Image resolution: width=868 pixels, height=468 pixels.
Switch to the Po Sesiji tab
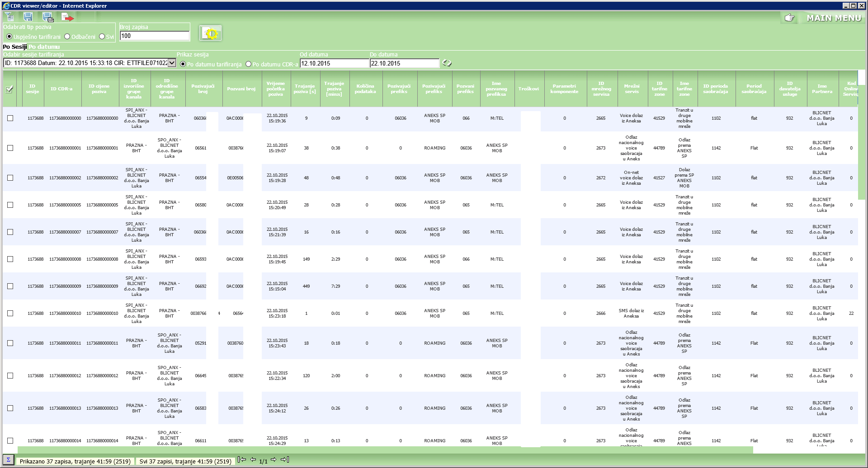[x=15, y=47]
